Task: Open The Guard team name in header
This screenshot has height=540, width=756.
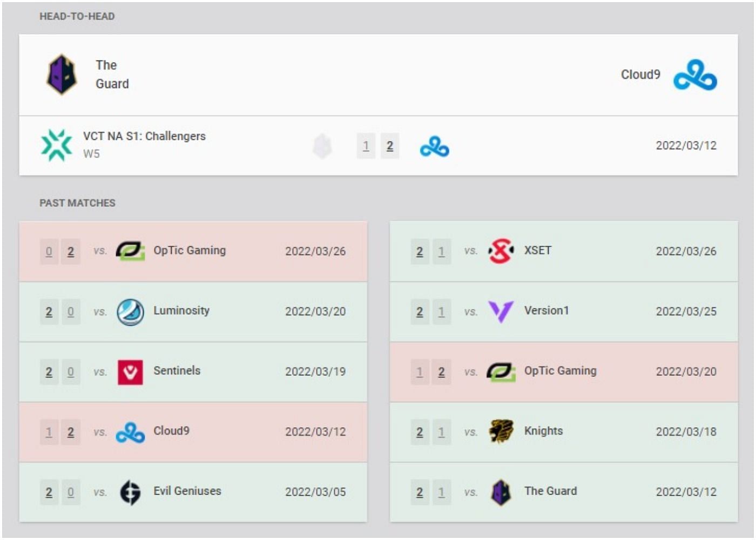Action: 112,75
